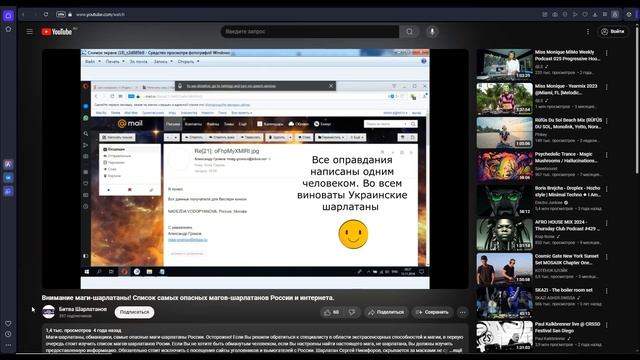The height and width of the screenshot is (360, 640).
Task: Click the VPN badge in address bar
Action: pos(60,14)
